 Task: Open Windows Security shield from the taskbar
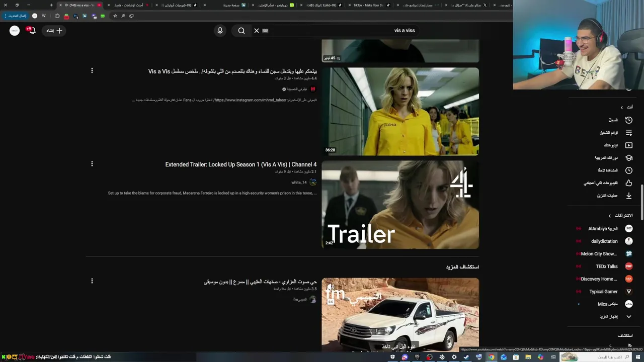[x=392, y=357]
